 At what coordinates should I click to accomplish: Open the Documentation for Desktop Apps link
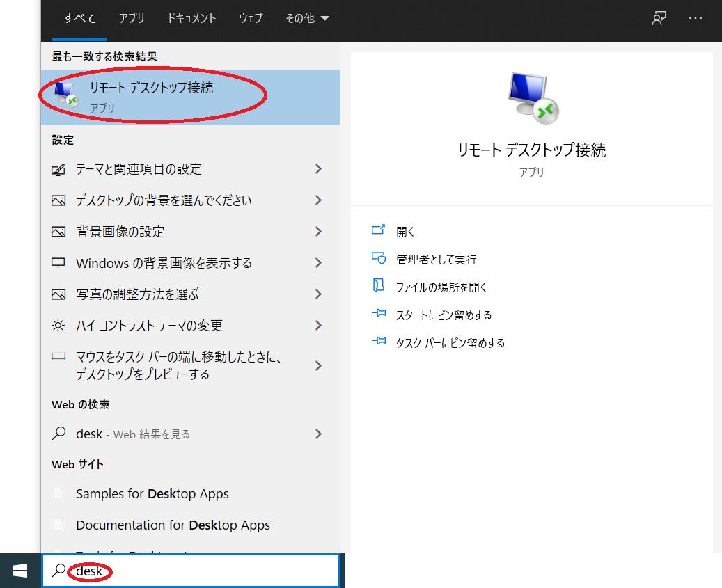(172, 525)
